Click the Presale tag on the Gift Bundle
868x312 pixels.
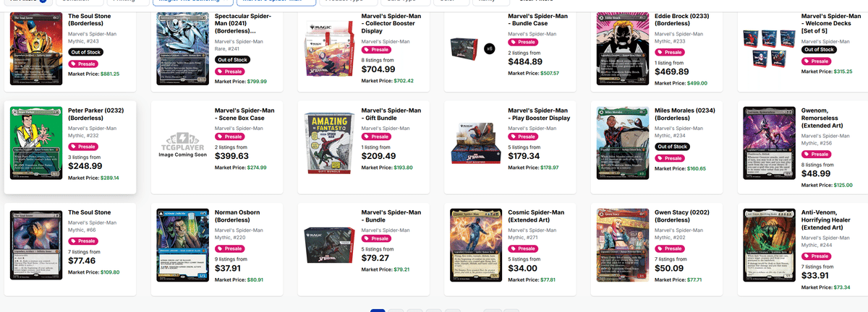(377, 136)
